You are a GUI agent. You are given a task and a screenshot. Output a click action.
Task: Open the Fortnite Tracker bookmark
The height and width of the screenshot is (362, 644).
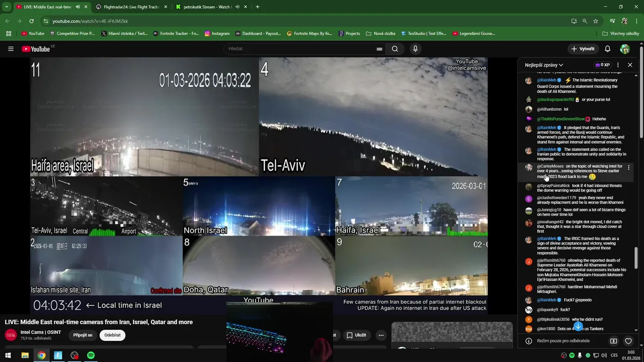pos(176,34)
